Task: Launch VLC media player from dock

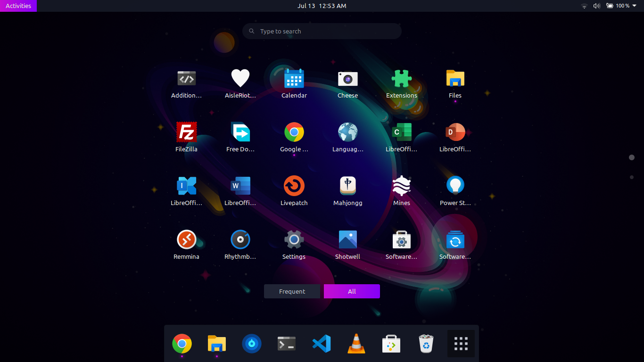Action: pos(356,344)
